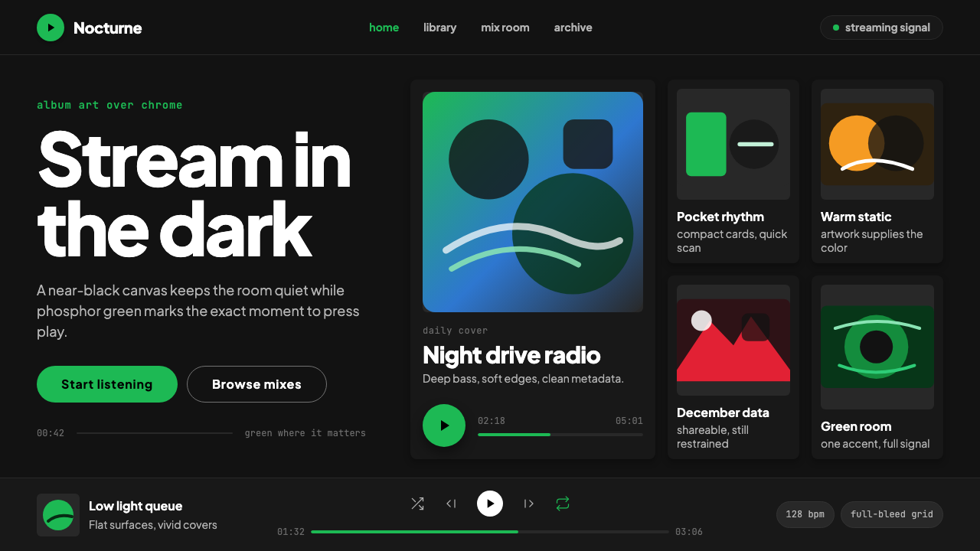Go to the library nav item
Screen dimensions: 980x551
click(440, 28)
